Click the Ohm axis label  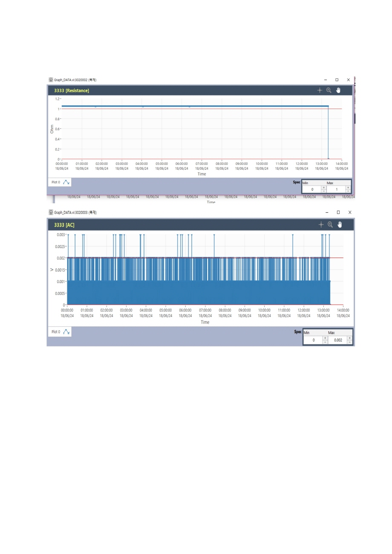[52, 129]
